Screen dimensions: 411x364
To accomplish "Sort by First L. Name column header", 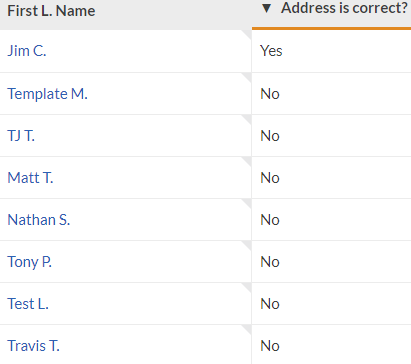I will 51,11.
